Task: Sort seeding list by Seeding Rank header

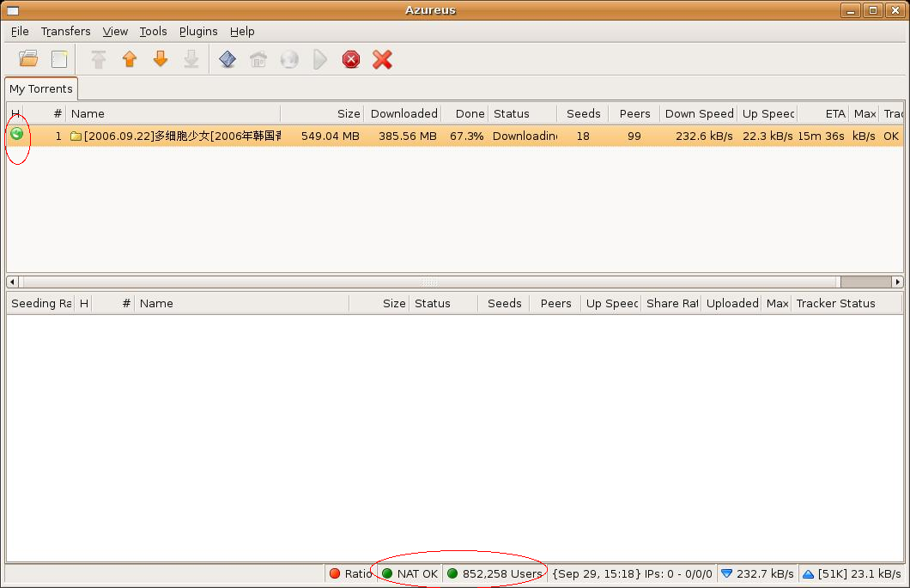Action: (40, 304)
